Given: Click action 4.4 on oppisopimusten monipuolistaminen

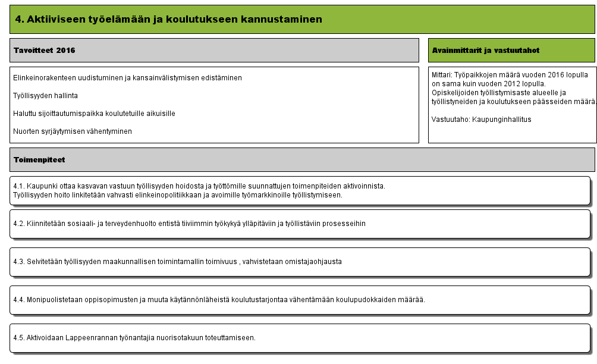Looking at the screenshot, I should (x=300, y=300).
